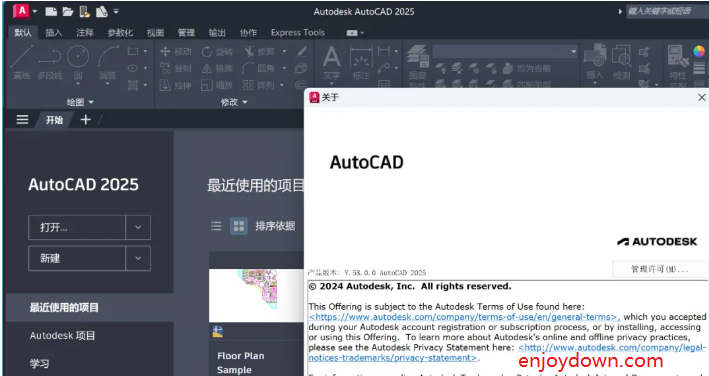Open the Floor Plan Sample thumbnail

pyautogui.click(x=256, y=296)
